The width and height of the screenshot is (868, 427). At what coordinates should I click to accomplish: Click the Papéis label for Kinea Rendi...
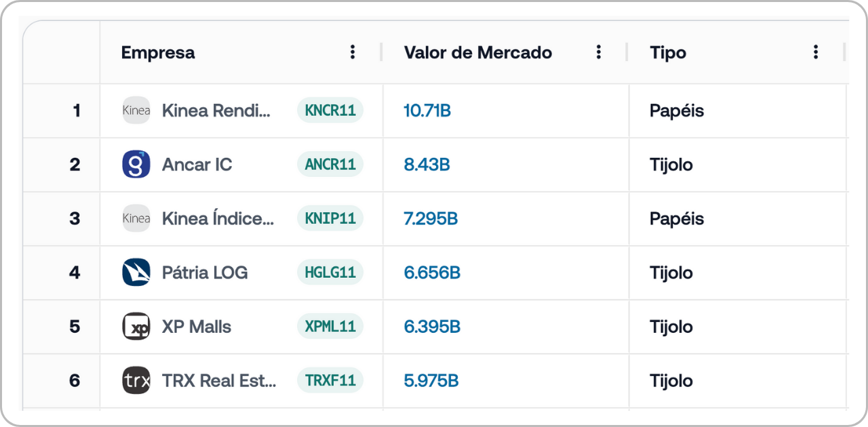[676, 110]
